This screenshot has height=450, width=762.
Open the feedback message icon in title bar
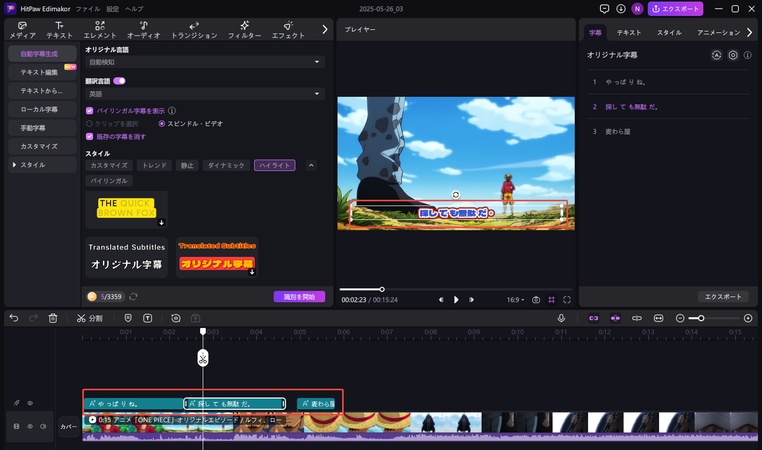604,9
